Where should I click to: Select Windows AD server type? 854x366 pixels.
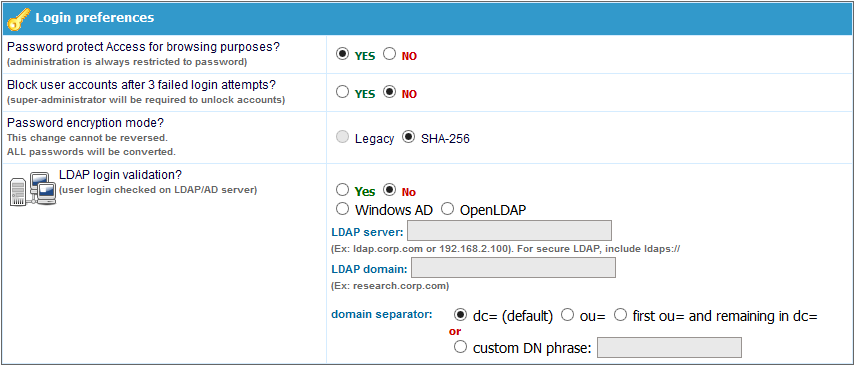(x=342, y=209)
